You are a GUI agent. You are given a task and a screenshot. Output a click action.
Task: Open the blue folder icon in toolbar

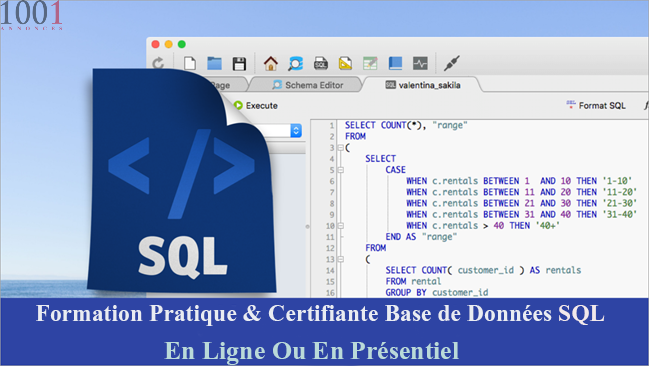click(x=214, y=63)
